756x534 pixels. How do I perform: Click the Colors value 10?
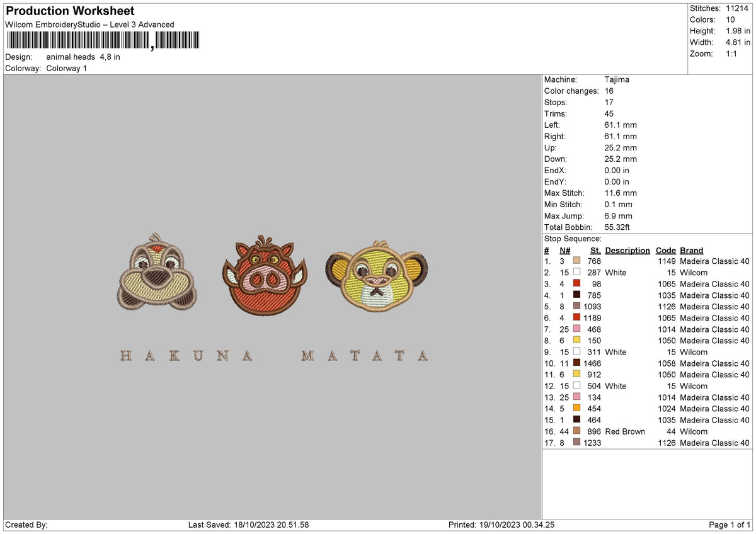click(731, 20)
